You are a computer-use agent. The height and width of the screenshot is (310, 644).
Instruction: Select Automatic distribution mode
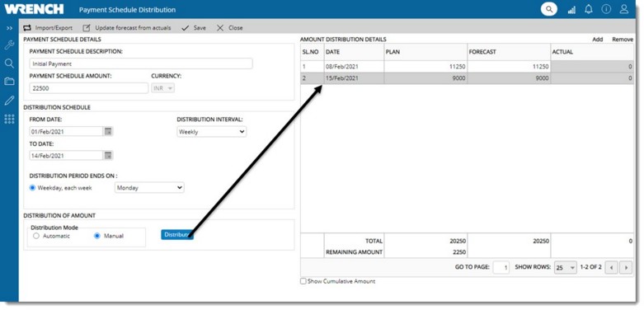tap(36, 236)
